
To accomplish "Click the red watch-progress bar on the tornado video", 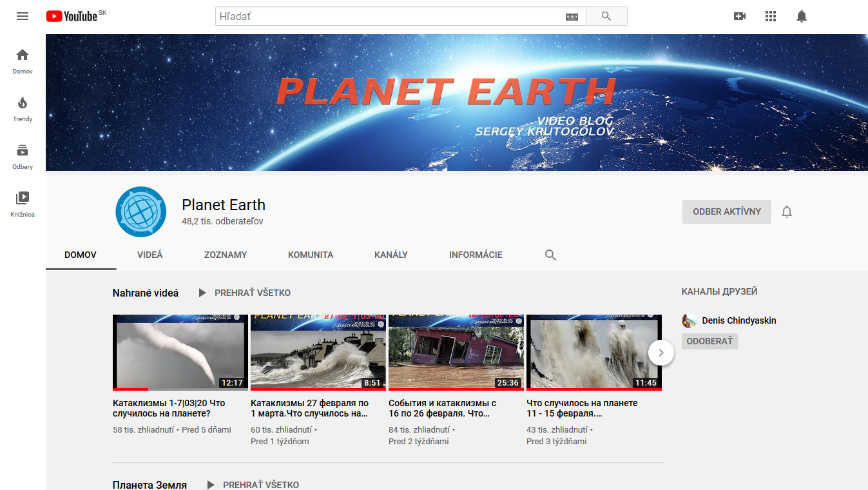I will (x=130, y=389).
